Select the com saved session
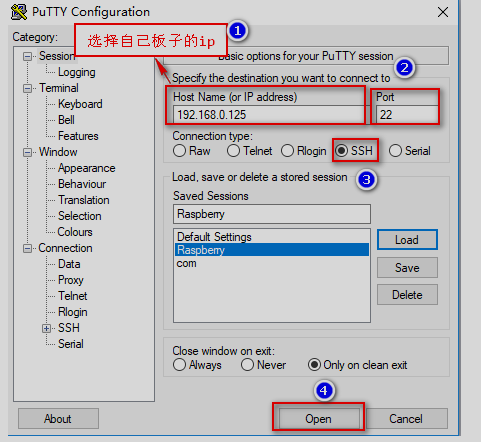 [x=187, y=263]
